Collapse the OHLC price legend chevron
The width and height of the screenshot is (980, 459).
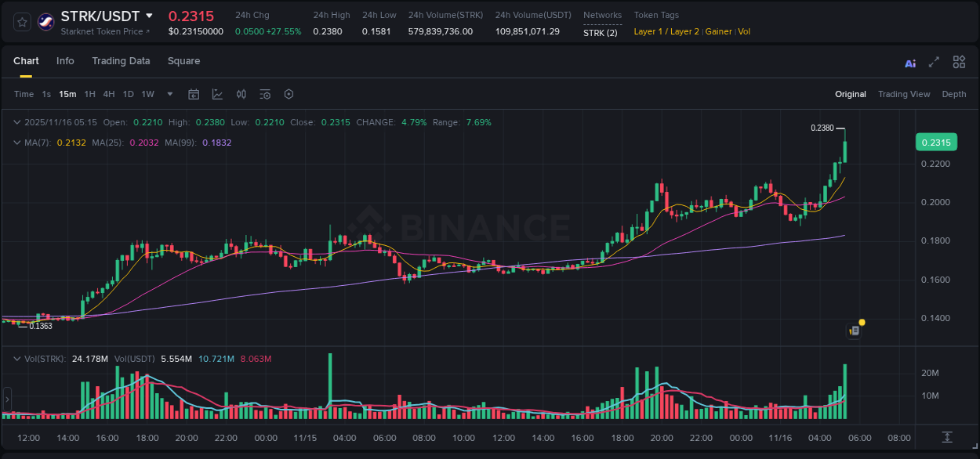pyautogui.click(x=17, y=122)
